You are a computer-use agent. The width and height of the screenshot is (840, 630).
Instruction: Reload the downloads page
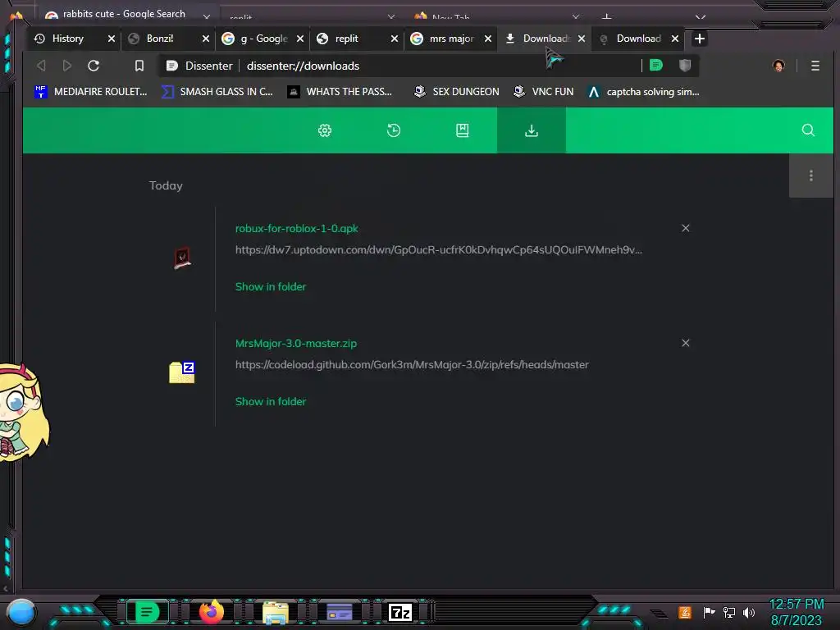[x=94, y=66]
